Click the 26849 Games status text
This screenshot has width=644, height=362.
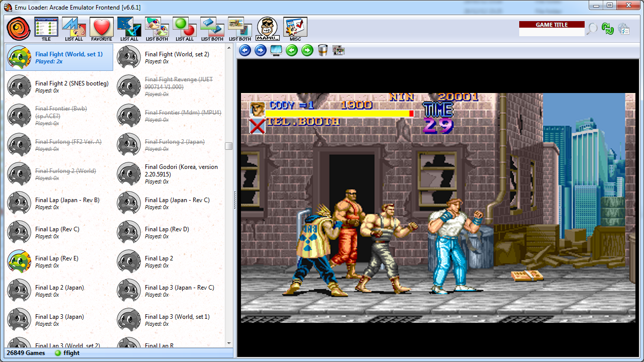(26, 353)
